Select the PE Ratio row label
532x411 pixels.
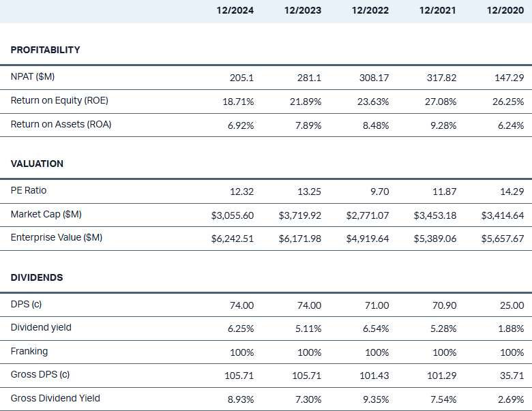(x=29, y=191)
